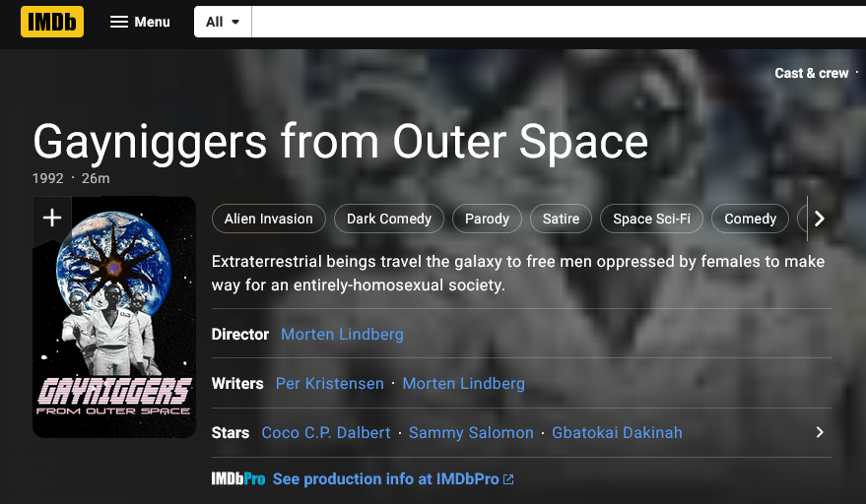Click the IMDbPro logo
Image resolution: width=866 pixels, height=504 pixels.
pos(238,479)
